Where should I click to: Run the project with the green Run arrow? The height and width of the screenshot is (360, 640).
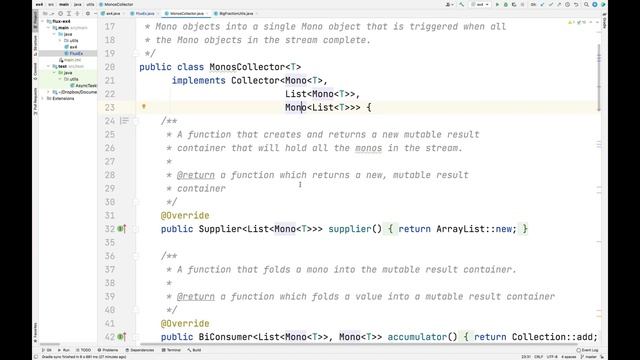pyautogui.click(x=497, y=4)
